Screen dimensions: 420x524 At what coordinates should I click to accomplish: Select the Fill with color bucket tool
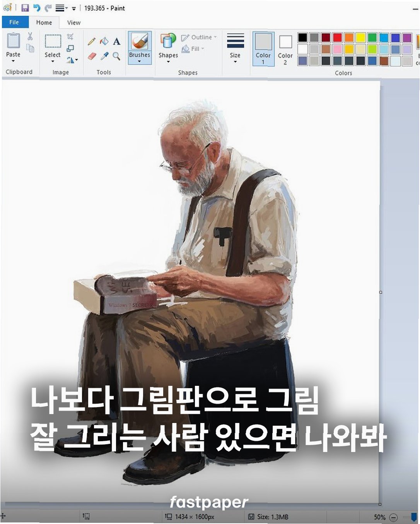(x=104, y=41)
